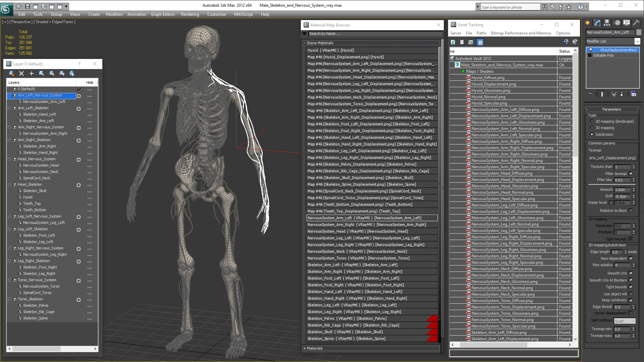
Task: Click Create New Layer icon in Layer dialog
Action: 11,73
